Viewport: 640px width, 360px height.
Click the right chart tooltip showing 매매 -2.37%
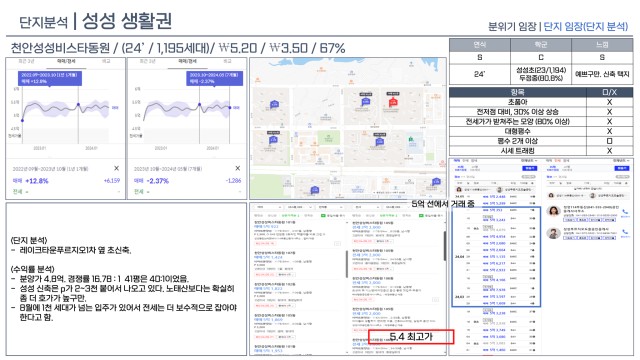[x=215, y=78]
